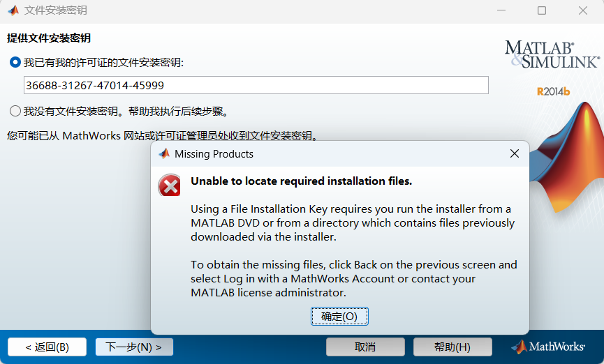Maximize the installer window
Screen dimensions: 604x364
point(542,11)
